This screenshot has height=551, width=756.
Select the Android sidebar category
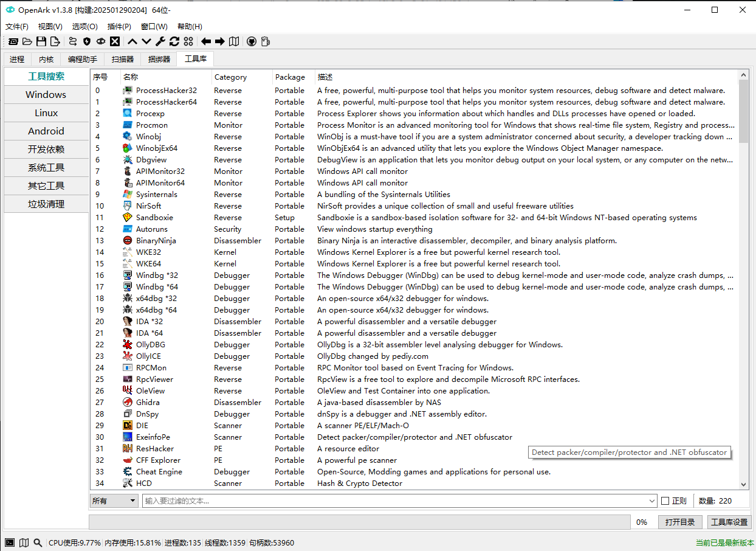[x=46, y=131]
